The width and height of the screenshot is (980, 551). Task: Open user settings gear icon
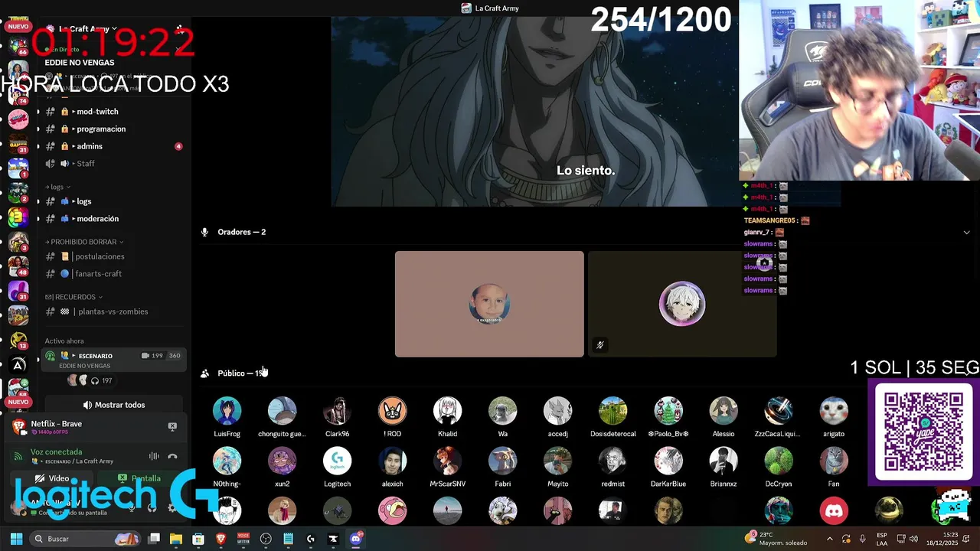[171, 507]
